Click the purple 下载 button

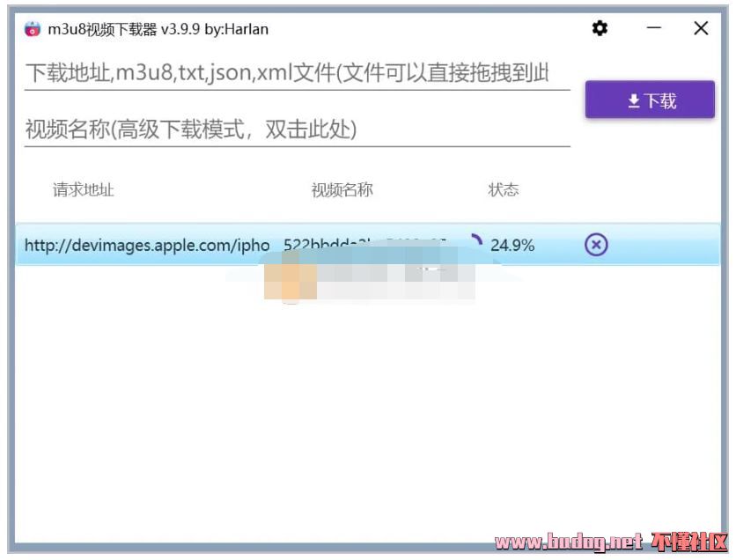pyautogui.click(x=650, y=99)
